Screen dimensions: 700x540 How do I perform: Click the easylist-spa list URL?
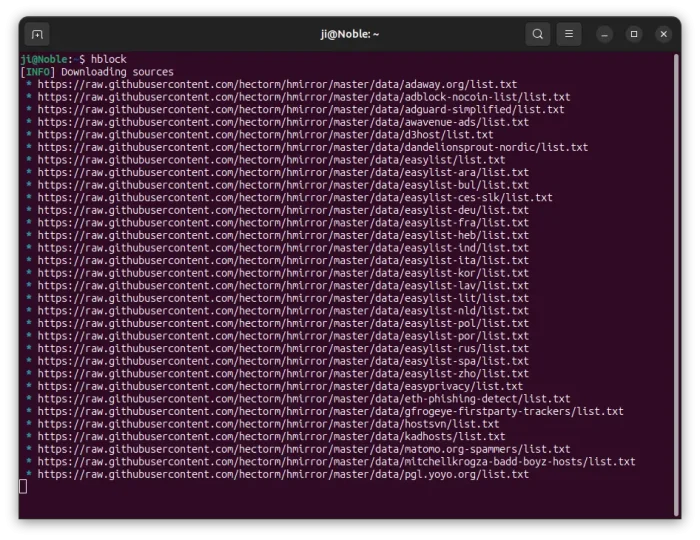coord(283,361)
